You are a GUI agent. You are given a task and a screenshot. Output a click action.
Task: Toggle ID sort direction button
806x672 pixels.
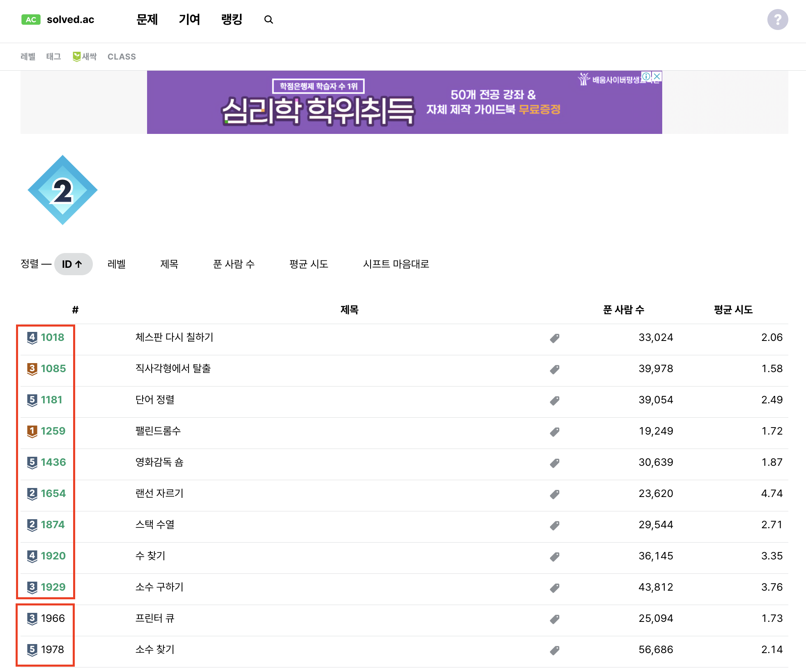pos(73,264)
